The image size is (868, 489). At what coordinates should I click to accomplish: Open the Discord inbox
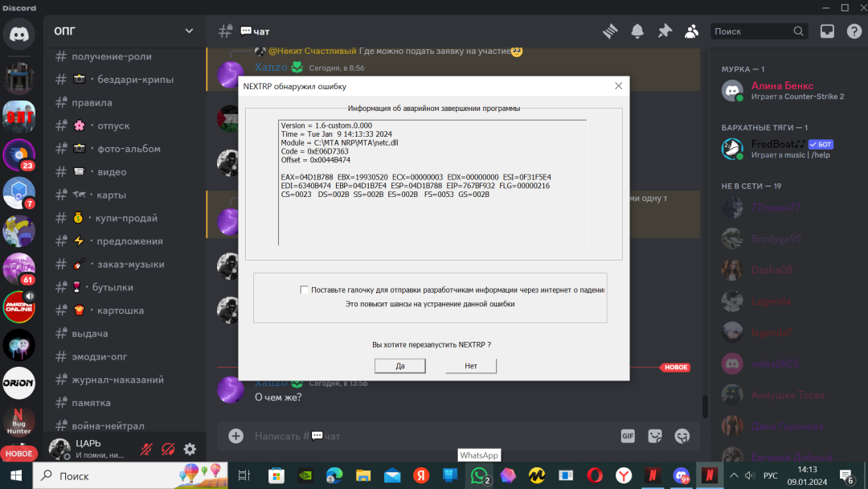[827, 31]
